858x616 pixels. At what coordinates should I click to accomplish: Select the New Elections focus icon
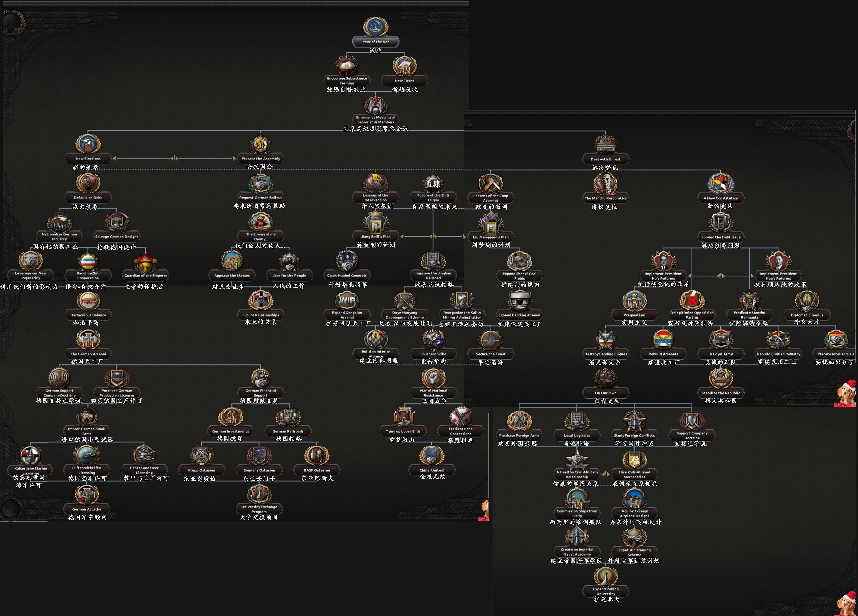coord(88,144)
